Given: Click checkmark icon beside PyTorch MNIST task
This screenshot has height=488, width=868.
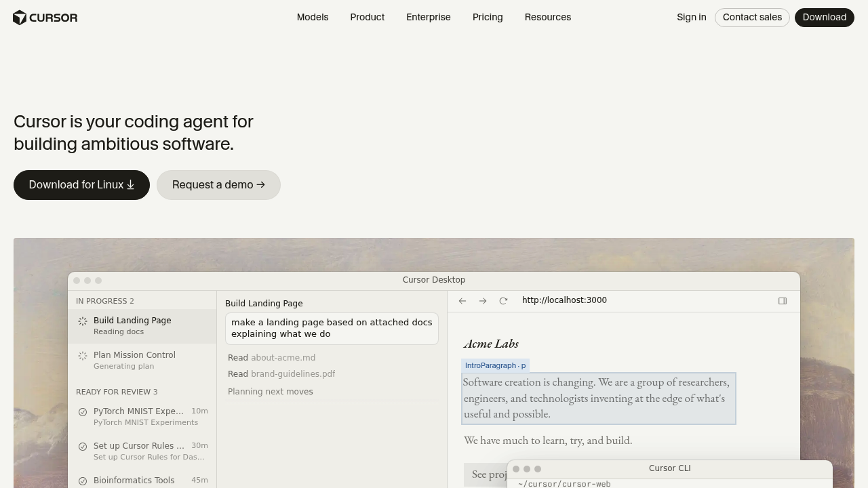Looking at the screenshot, I should 83,412.
